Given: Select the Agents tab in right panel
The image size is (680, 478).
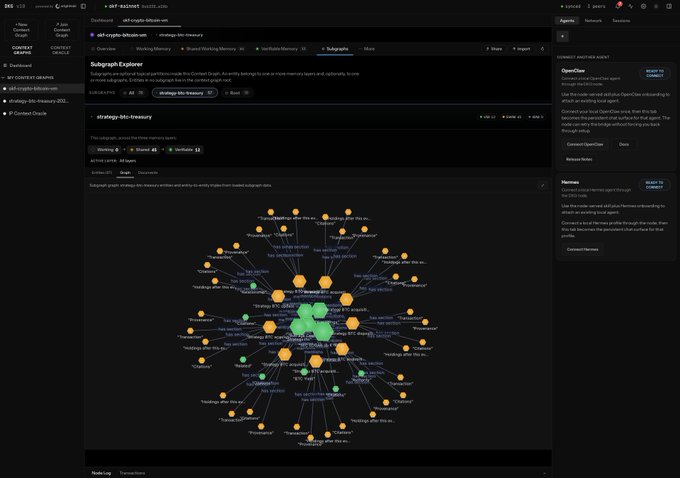Looking at the screenshot, I should [x=567, y=21].
